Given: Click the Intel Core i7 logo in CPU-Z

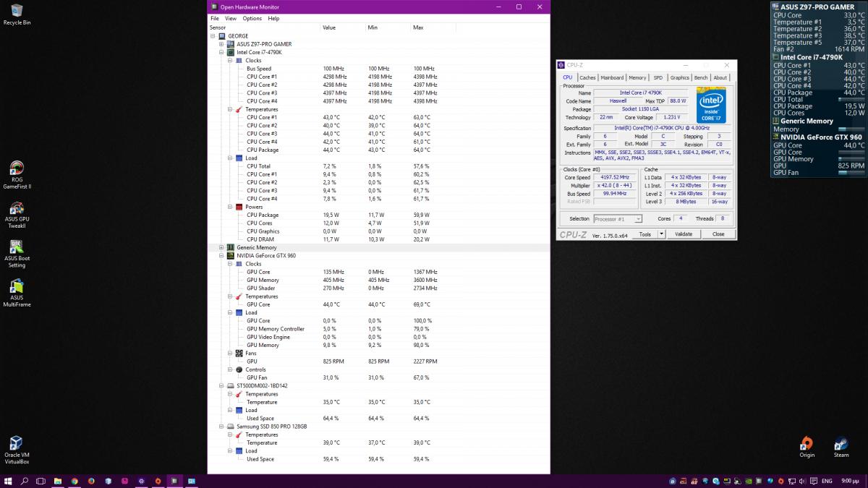Looking at the screenshot, I should pos(711,106).
